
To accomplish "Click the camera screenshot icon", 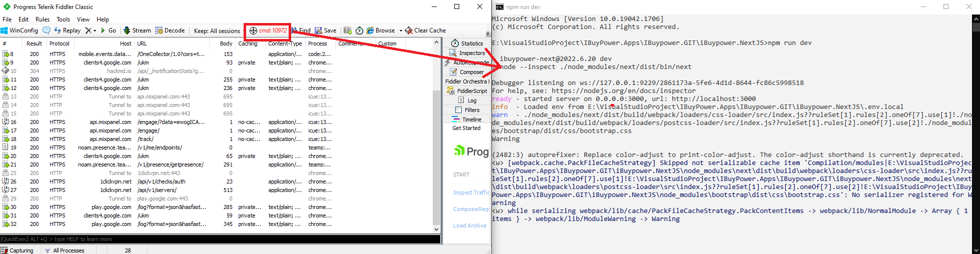I will pos(348,30).
